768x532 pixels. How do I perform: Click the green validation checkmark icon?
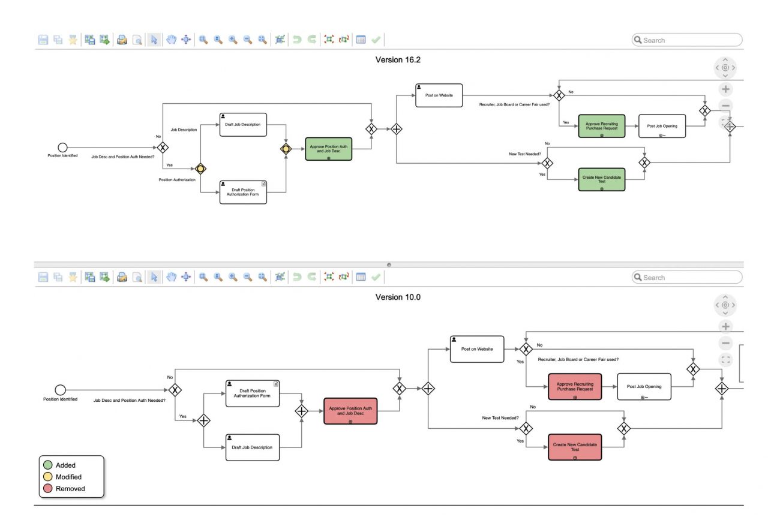pyautogui.click(x=375, y=40)
